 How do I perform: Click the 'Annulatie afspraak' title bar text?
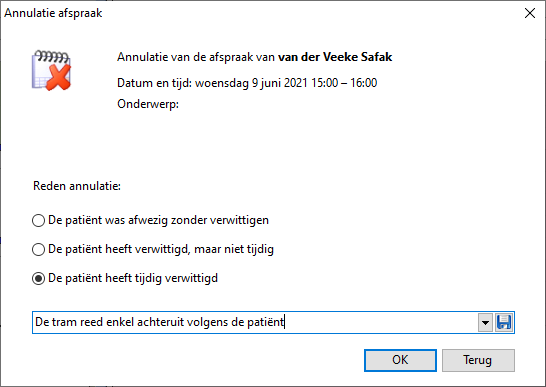pyautogui.click(x=53, y=13)
